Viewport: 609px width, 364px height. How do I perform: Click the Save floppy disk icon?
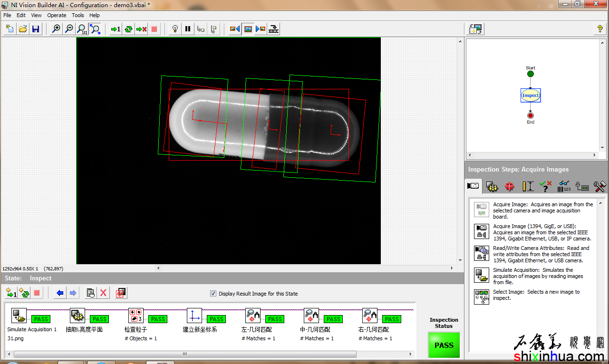(35, 29)
